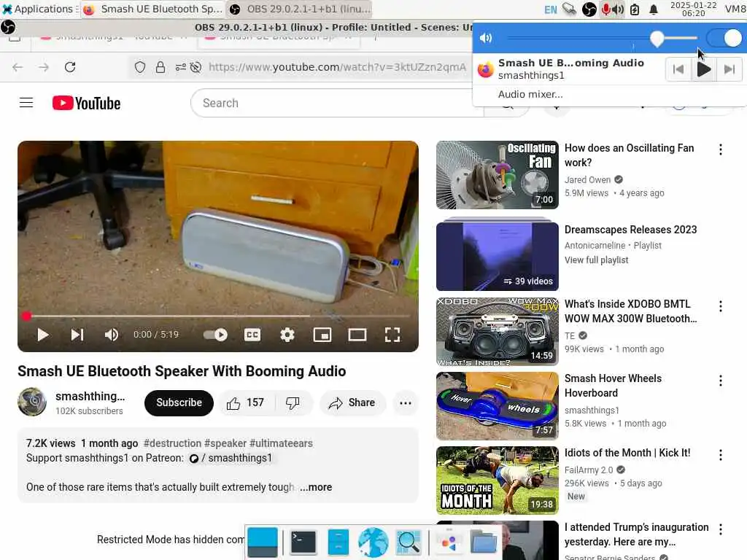Switch to theater mode

coord(357,335)
